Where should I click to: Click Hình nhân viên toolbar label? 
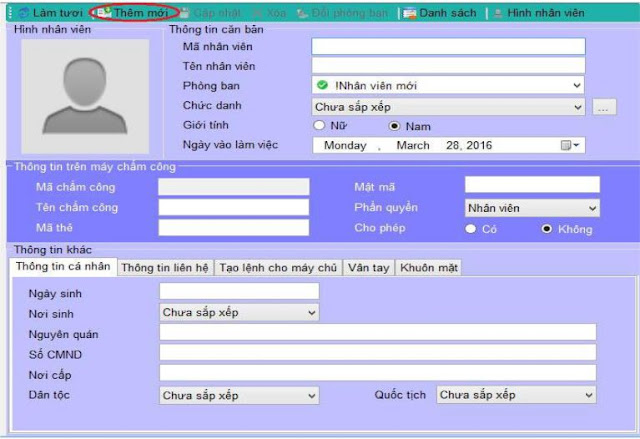pos(546,13)
